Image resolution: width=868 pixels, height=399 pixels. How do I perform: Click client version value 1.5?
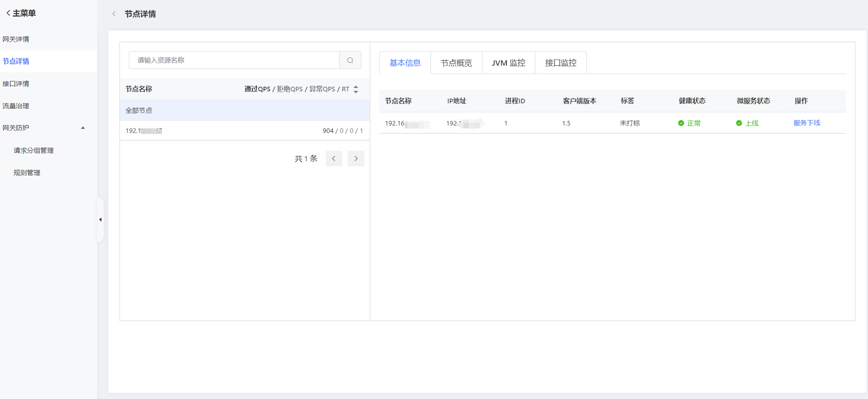[566, 123]
